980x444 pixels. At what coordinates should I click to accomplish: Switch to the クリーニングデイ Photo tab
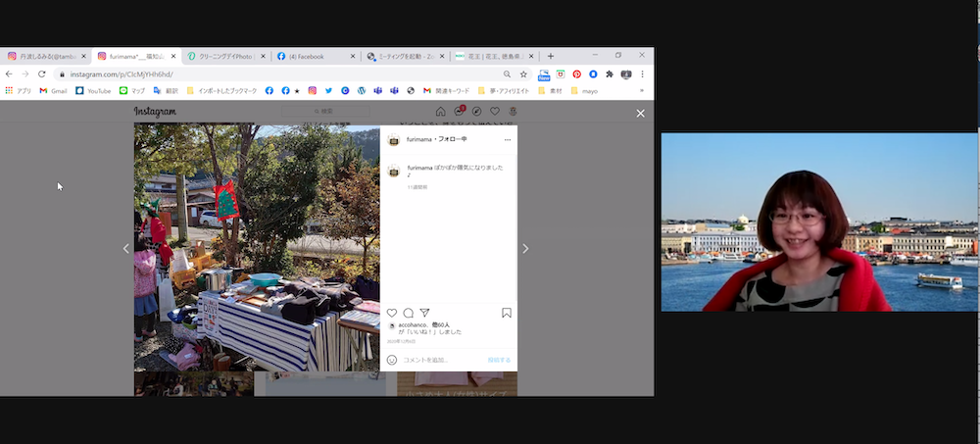coord(225,57)
